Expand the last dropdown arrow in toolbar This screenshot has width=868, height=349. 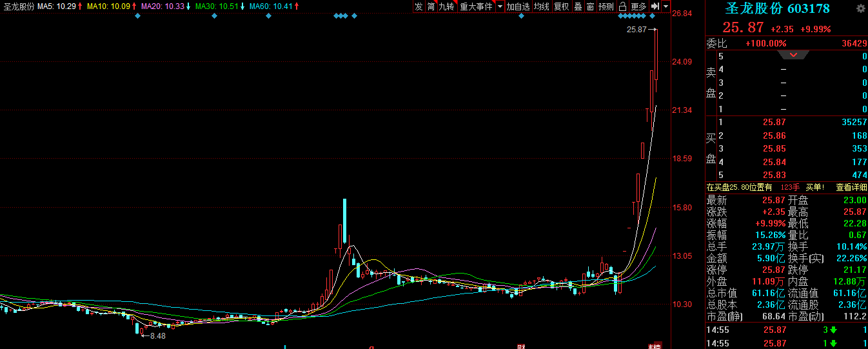tap(666, 6)
